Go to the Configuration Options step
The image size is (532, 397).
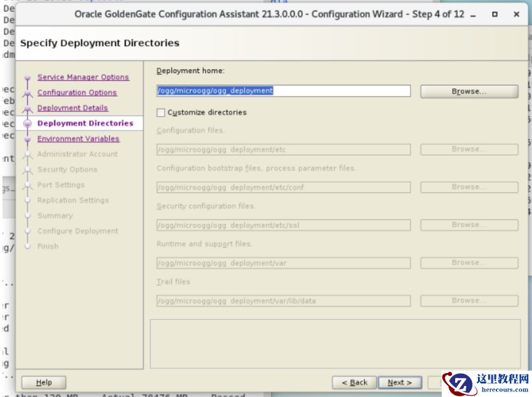77,92
